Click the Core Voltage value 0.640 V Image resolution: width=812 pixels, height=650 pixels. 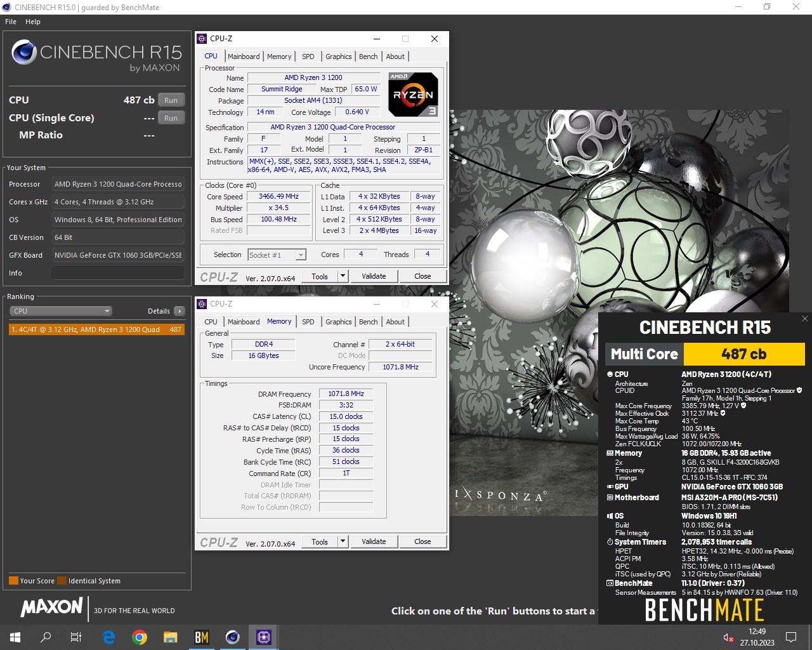[x=357, y=112]
